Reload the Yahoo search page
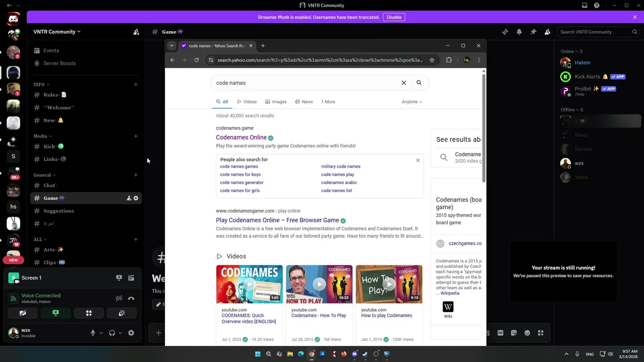This screenshot has height=362, width=644. point(196,60)
